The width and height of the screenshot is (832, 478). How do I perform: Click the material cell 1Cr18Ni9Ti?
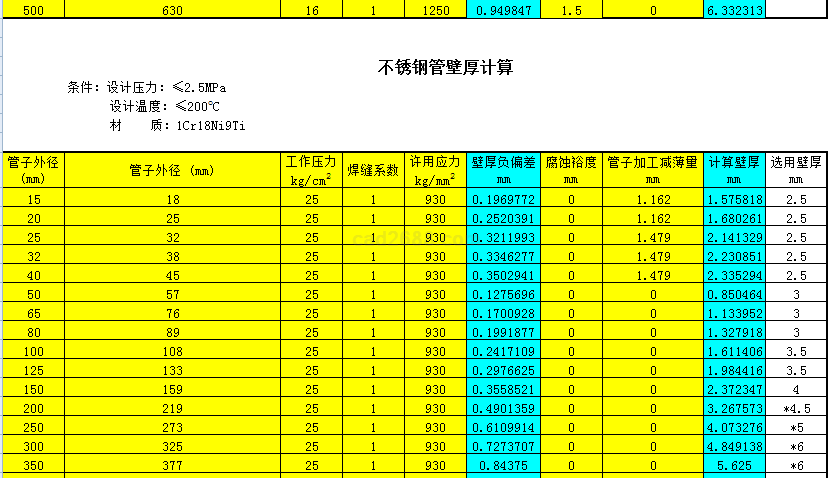click(x=177, y=125)
